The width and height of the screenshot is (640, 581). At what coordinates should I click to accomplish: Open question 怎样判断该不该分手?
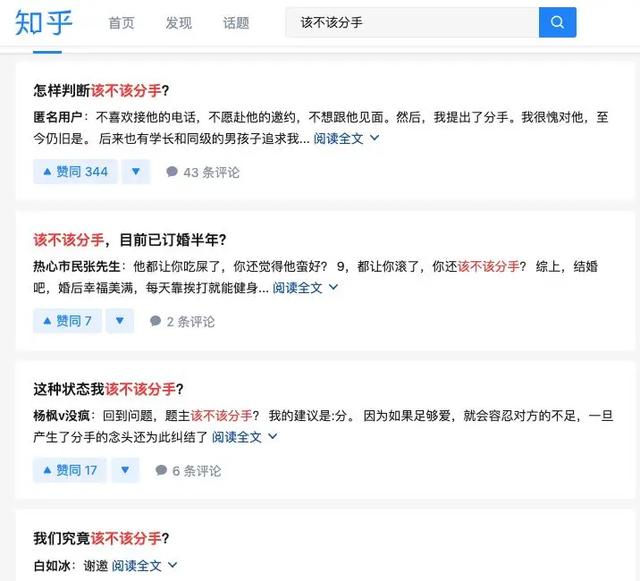[101, 90]
